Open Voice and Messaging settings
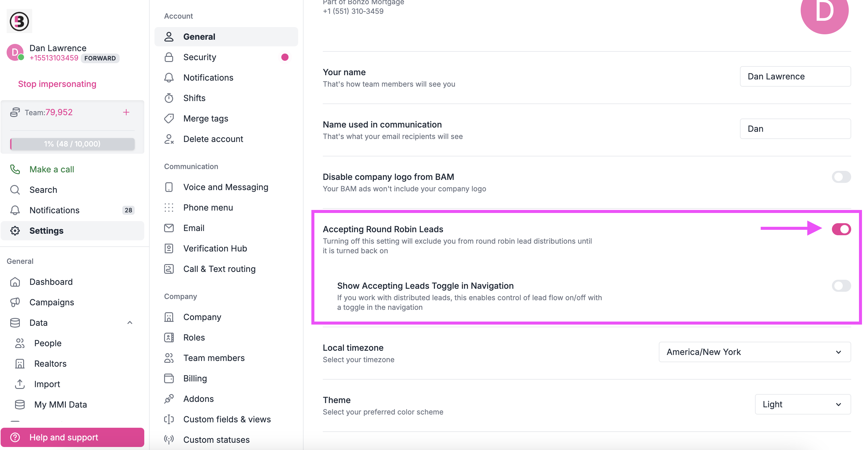868x450 pixels. point(226,187)
